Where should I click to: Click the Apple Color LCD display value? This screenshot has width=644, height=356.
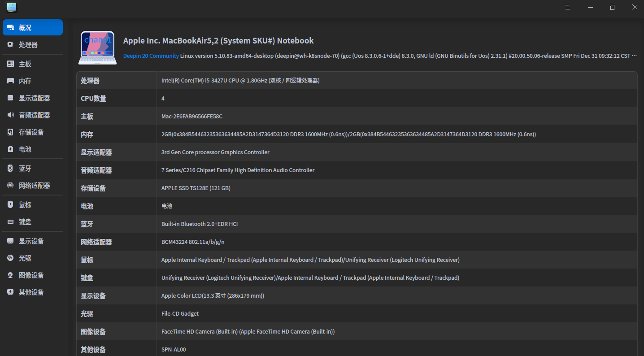click(x=213, y=296)
